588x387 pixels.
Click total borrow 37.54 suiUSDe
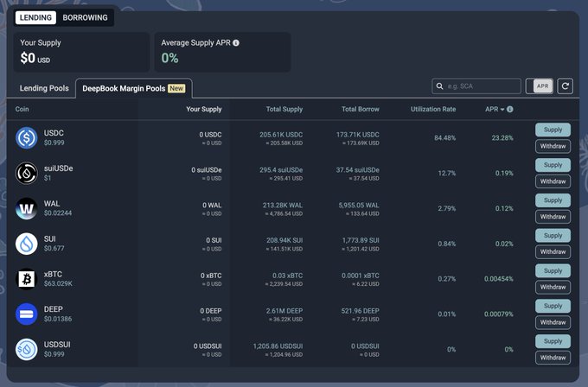(x=358, y=169)
